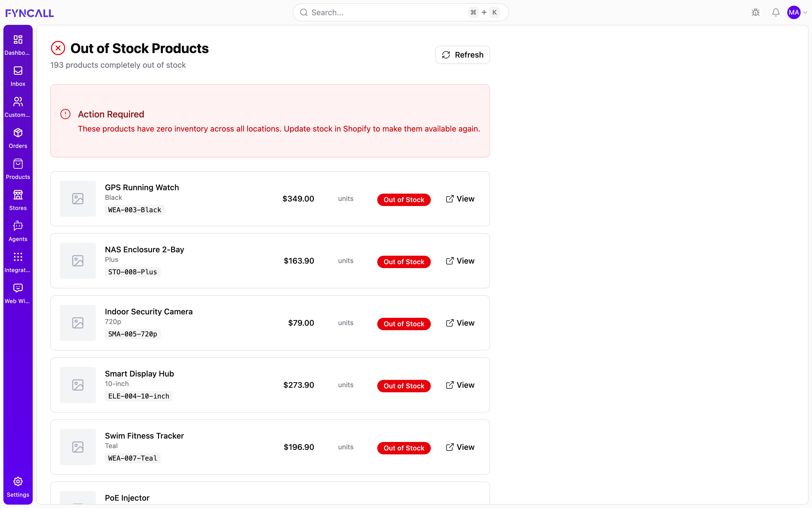Click the $163.90 price

(x=299, y=261)
